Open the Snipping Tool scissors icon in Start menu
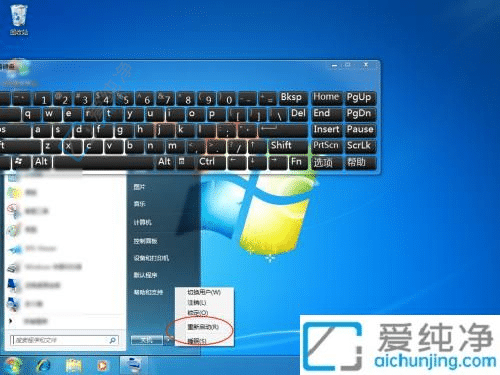 [x=14, y=211]
